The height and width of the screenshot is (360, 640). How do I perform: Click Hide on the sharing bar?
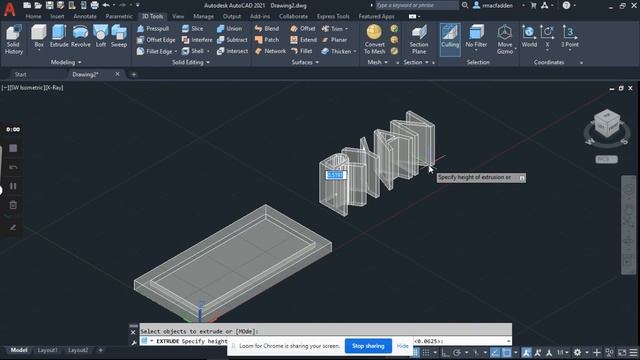point(402,346)
